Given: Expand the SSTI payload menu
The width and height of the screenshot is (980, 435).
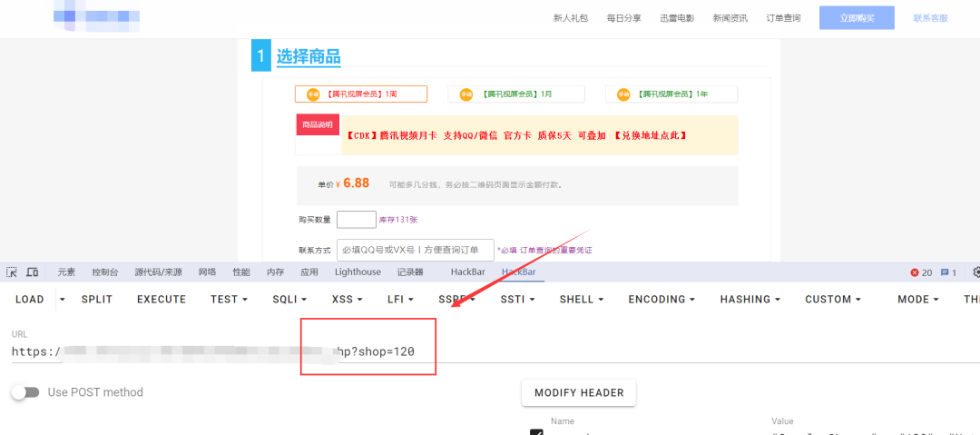Looking at the screenshot, I should (517, 299).
